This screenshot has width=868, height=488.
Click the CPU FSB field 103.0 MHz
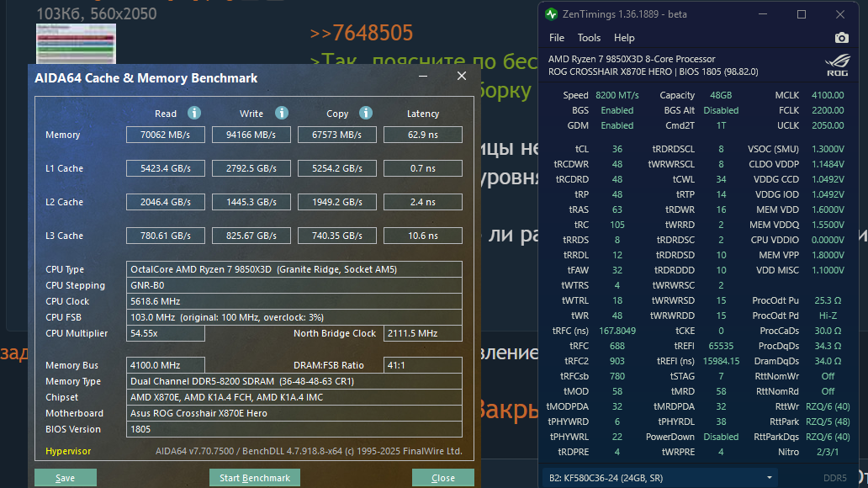(294, 317)
